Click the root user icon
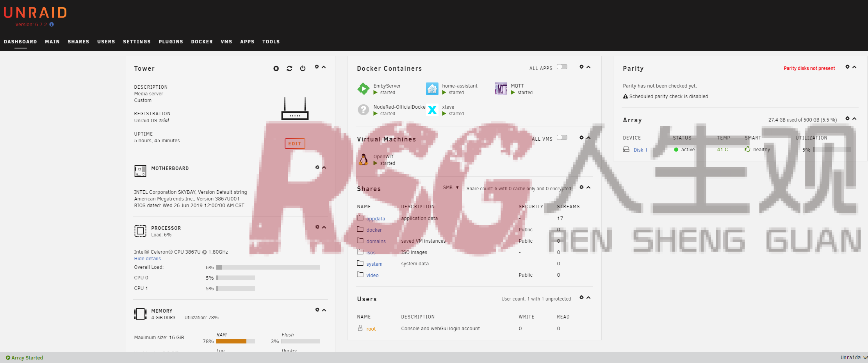Screen dimensions: 868x363 (360, 328)
